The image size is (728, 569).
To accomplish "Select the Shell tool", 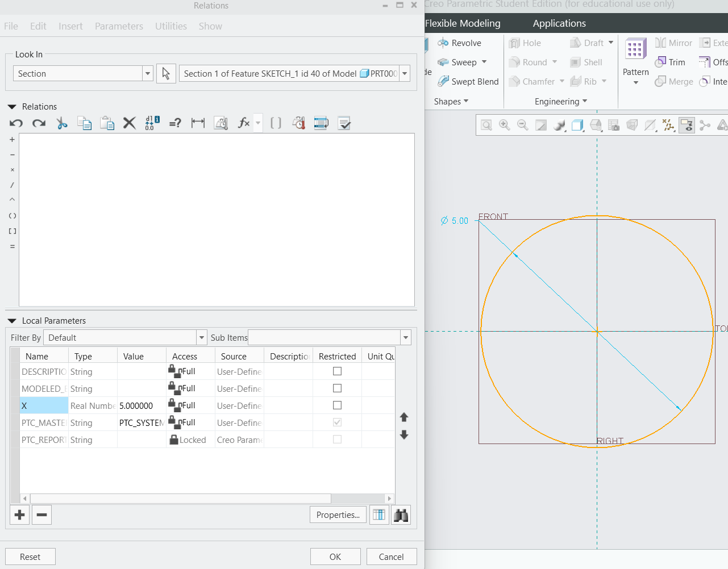I will pyautogui.click(x=589, y=62).
